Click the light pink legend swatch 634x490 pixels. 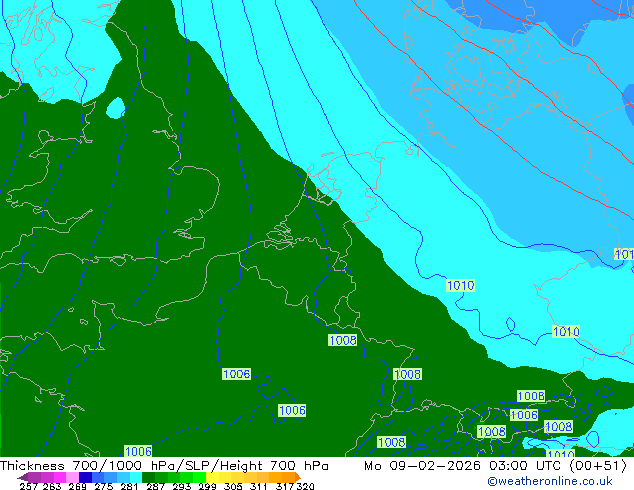72,477
